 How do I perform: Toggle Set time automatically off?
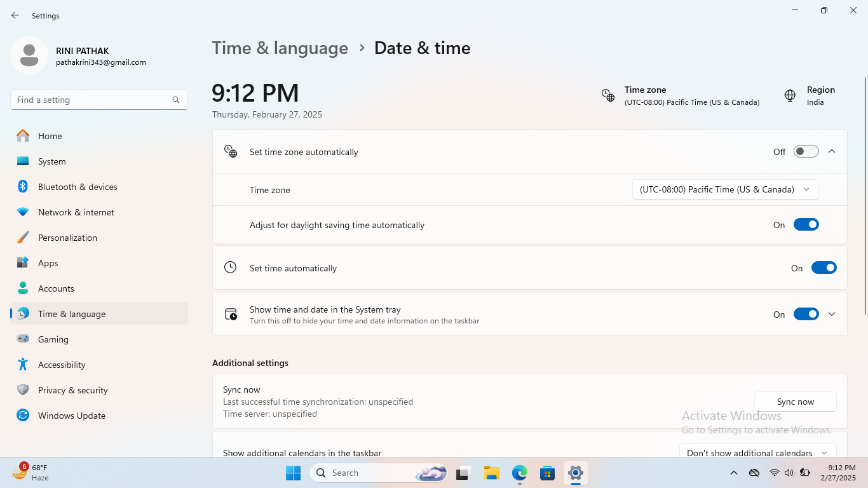(824, 268)
